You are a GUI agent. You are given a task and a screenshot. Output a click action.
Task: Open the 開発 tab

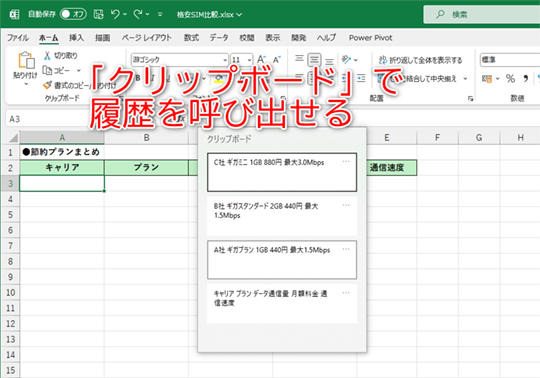[x=299, y=38]
